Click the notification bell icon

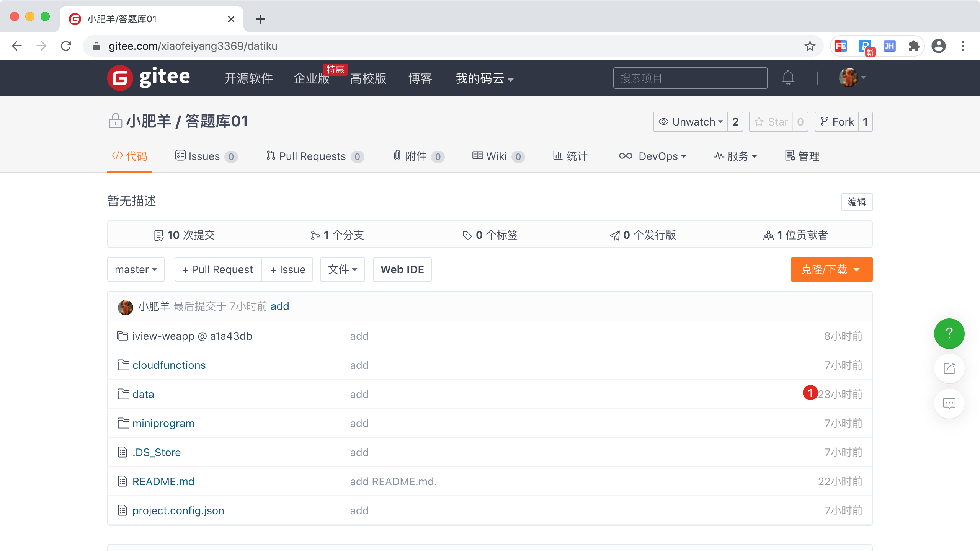tap(788, 78)
